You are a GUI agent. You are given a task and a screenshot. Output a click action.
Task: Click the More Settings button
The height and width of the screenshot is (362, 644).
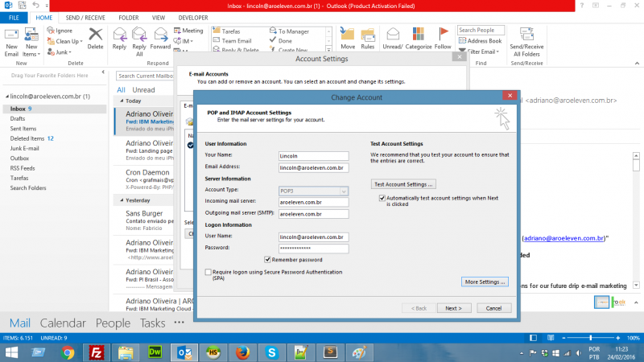pyautogui.click(x=485, y=282)
